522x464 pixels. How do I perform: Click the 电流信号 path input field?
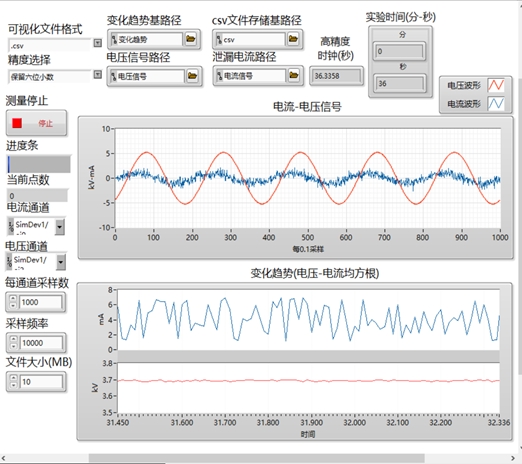254,76
